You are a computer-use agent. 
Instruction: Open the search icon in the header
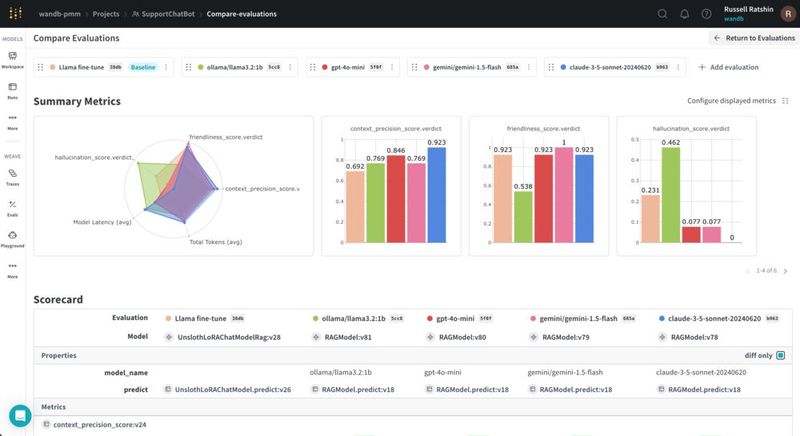point(662,14)
